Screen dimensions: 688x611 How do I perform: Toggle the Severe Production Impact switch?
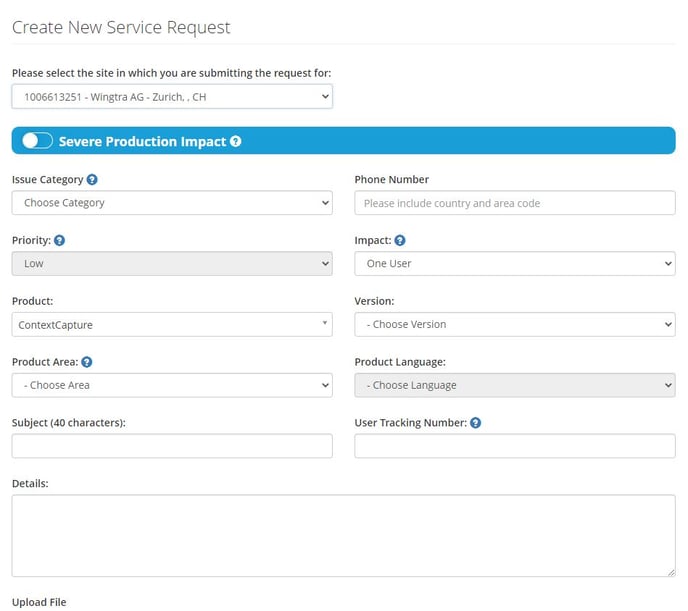pos(37,141)
